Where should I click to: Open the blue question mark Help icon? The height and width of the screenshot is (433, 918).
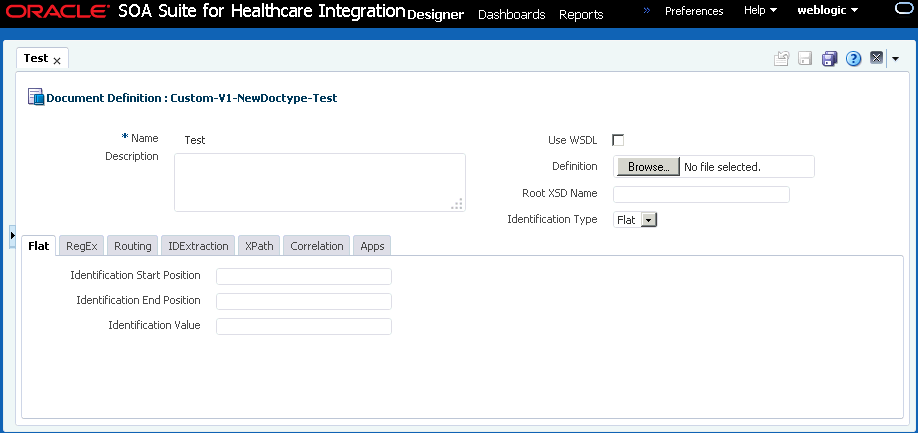tap(854, 59)
